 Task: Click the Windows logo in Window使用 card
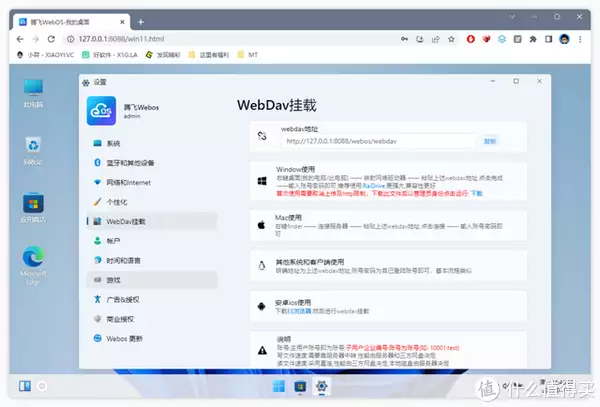coord(262,181)
